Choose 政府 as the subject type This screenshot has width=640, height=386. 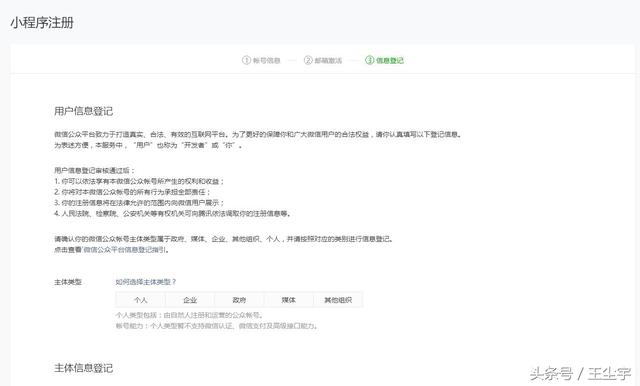point(239,300)
